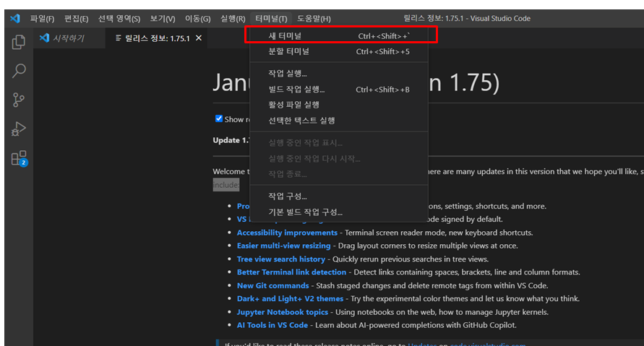
Task: Close the 터미널(T) menu
Action: 271,19
